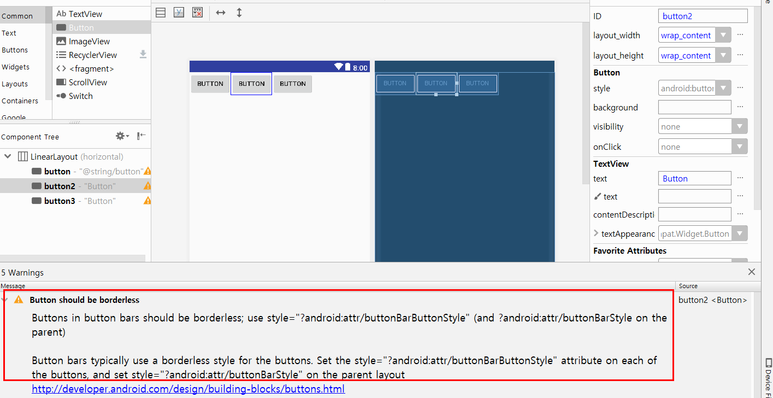This screenshot has height=398, width=773.
Task: Select middle BUTTON in design preview
Action: 251,84
